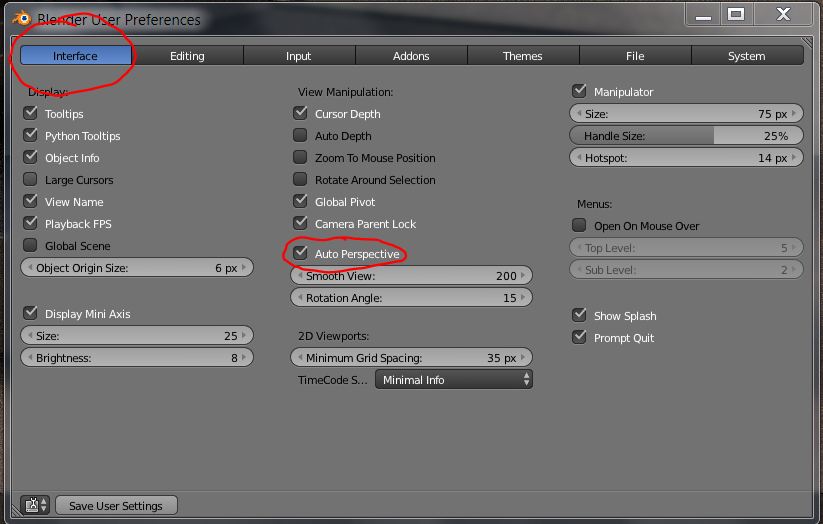
Task: Decrease Rotation Angle with left arrow
Action: coord(300,298)
